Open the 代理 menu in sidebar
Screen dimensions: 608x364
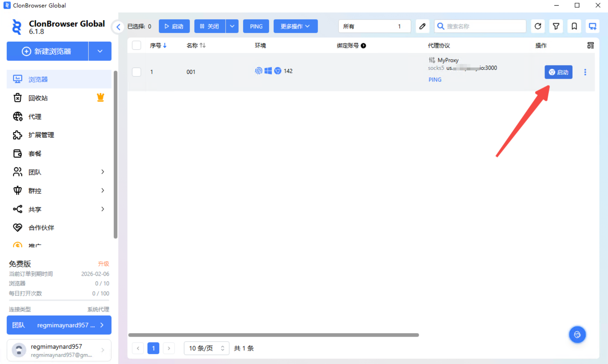click(x=35, y=117)
